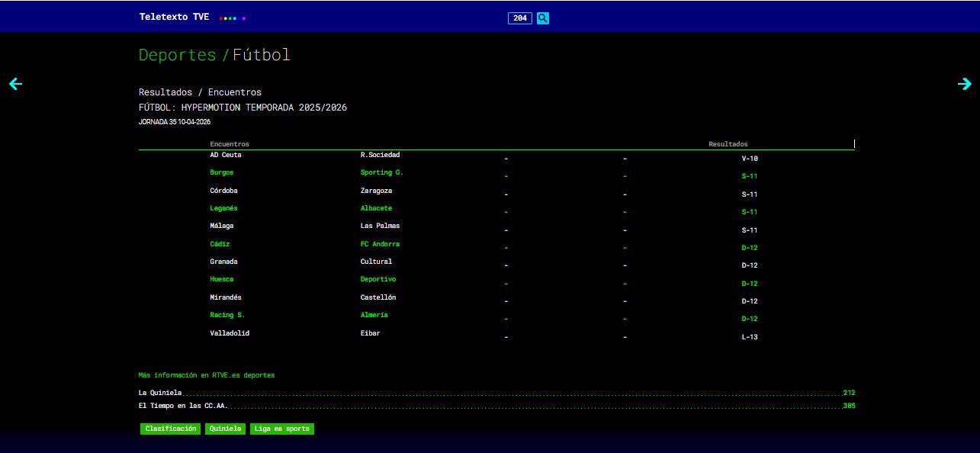980x453 pixels.
Task: Open La Quiniela page link
Action: coord(160,393)
